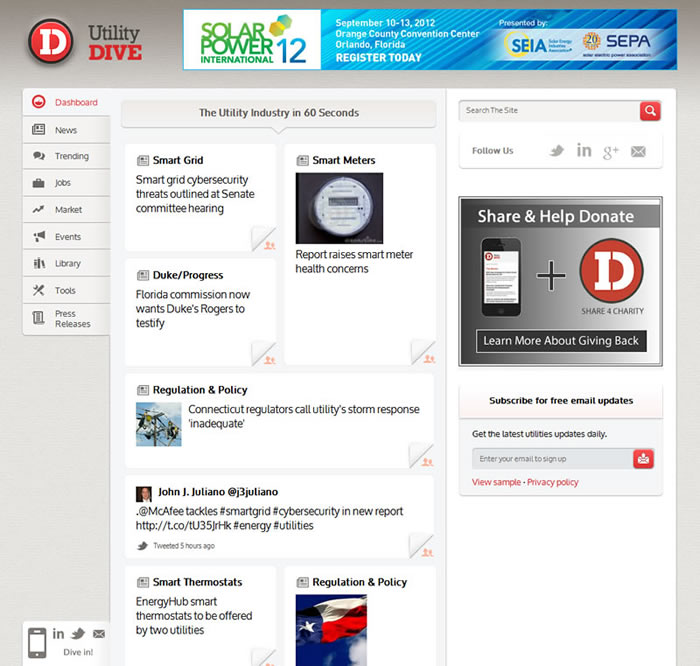Image resolution: width=700 pixels, height=666 pixels.
Task: Click the phone image in donate banner
Action: 501,277
